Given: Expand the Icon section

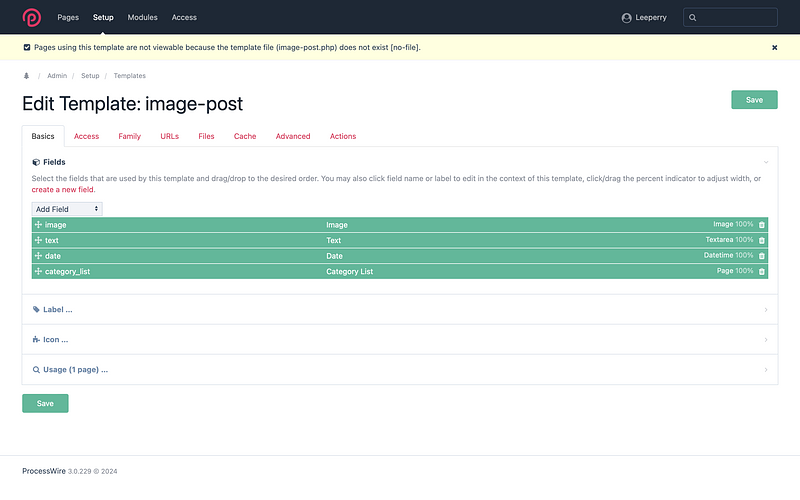Looking at the screenshot, I should (400, 339).
